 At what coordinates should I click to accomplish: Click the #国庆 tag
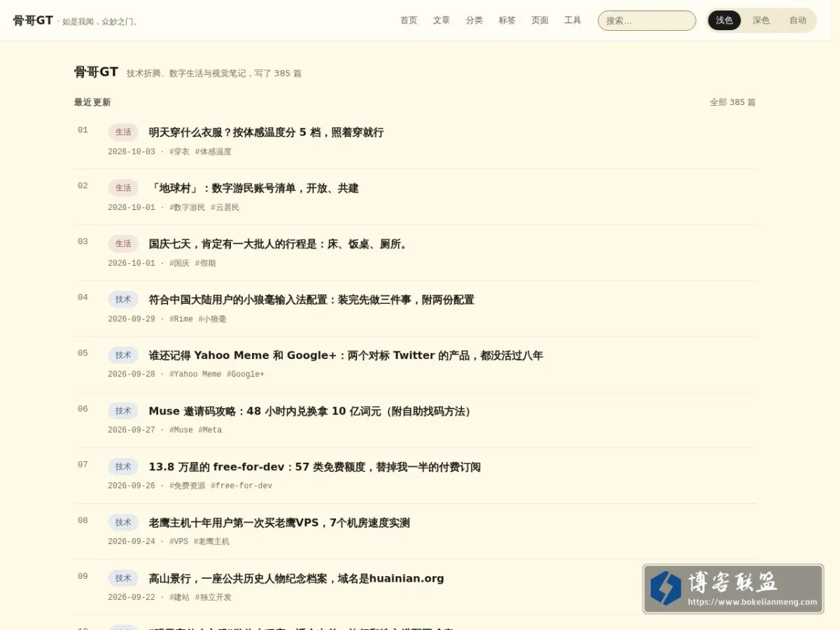[x=179, y=264]
